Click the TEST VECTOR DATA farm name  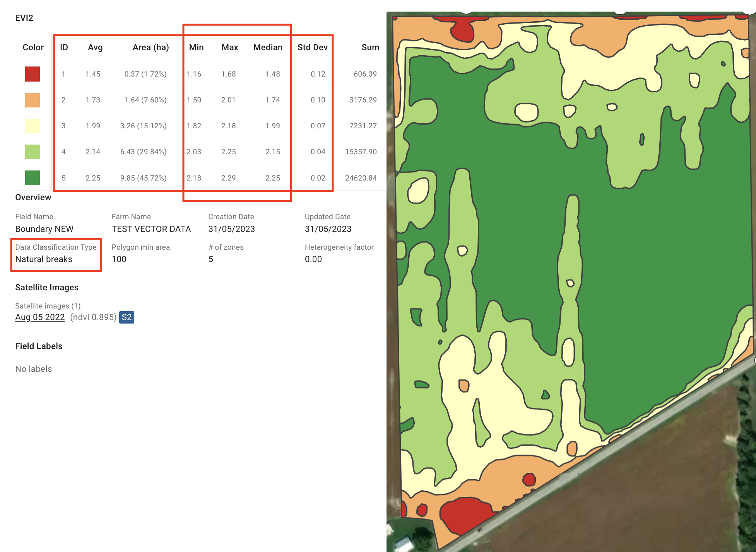(151, 229)
